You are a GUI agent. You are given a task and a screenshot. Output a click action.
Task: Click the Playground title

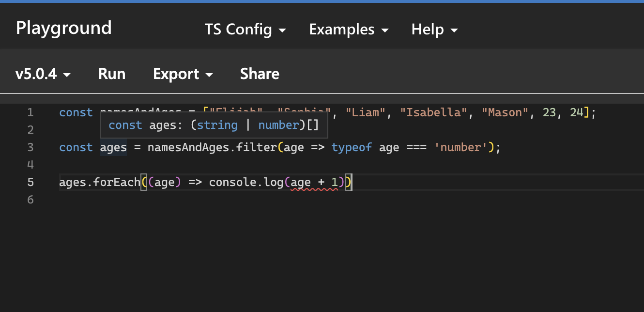coord(63,28)
